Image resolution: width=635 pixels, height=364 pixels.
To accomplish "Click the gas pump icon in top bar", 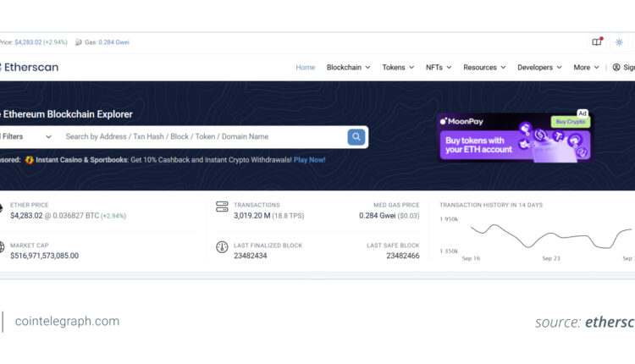I will click(79, 41).
